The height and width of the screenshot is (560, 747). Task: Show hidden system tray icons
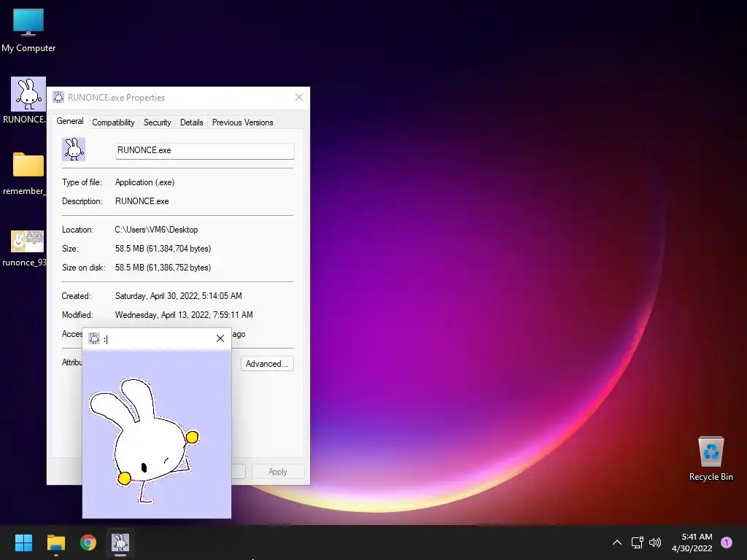tap(617, 542)
